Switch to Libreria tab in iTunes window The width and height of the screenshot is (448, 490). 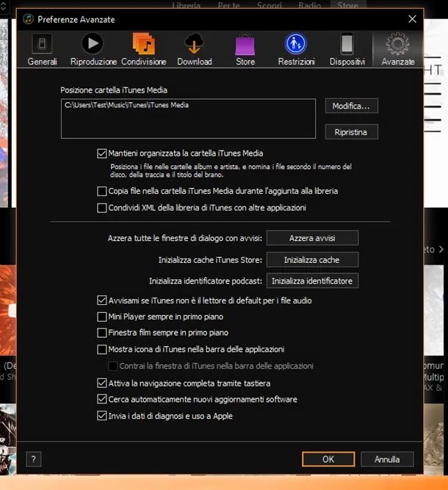pyautogui.click(x=187, y=5)
